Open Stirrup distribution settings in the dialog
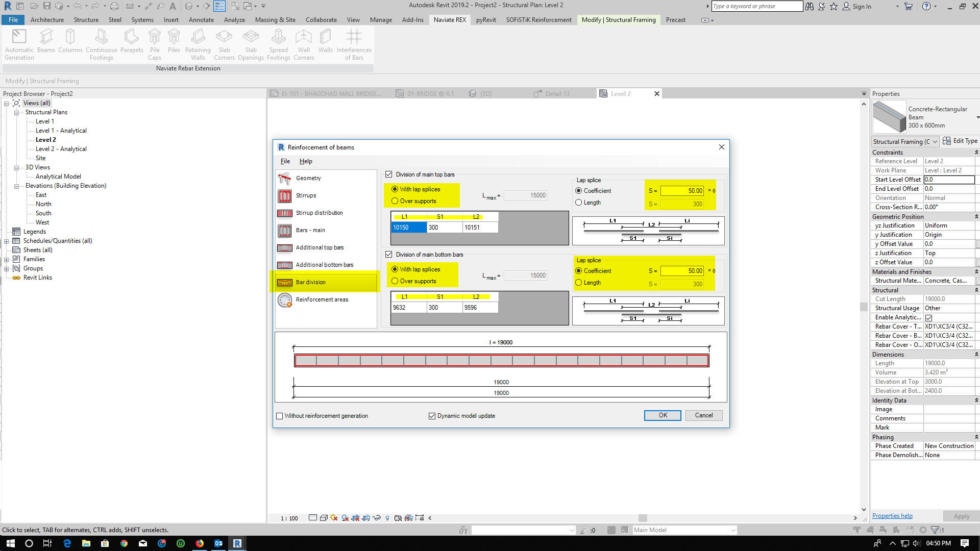This screenshot has width=980, height=551. [320, 213]
